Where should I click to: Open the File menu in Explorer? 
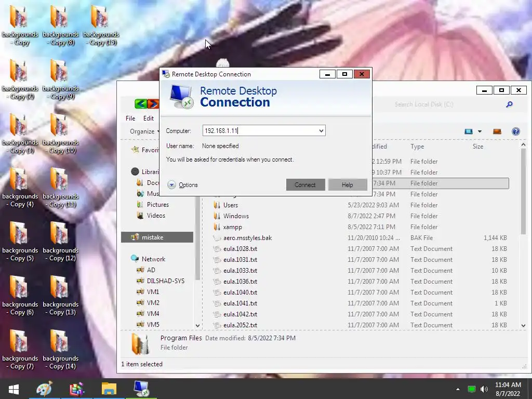130,118
